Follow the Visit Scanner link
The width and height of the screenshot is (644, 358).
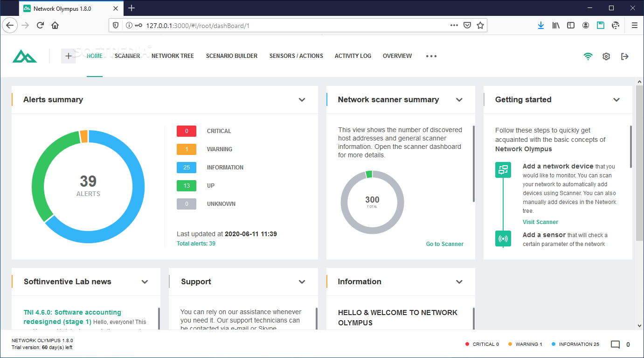(540, 222)
